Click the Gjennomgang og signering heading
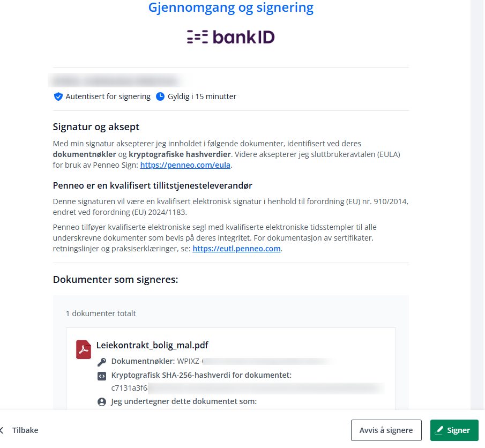Viewport: 485px width, 448px height. coord(231,8)
